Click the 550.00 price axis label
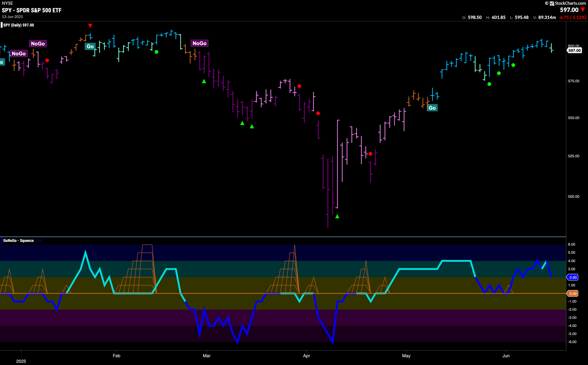Viewport: 588px width, 365px height. [x=574, y=118]
